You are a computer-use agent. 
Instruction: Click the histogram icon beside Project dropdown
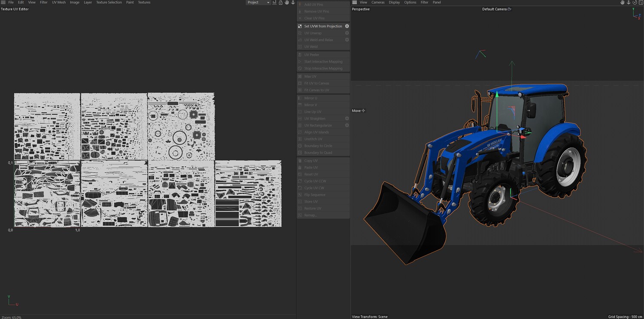click(274, 3)
